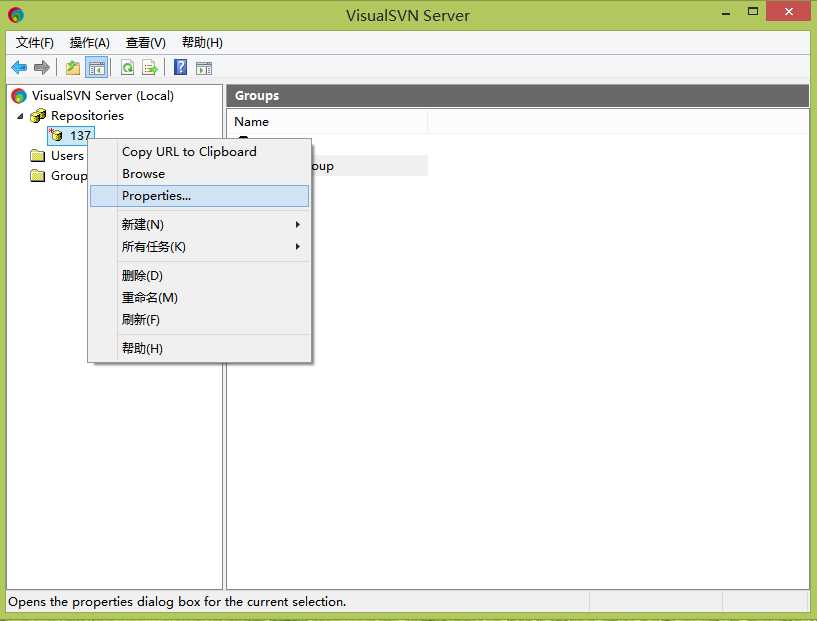Toggle the Show/Hide console tree icon
The width and height of the screenshot is (817, 621).
(96, 68)
